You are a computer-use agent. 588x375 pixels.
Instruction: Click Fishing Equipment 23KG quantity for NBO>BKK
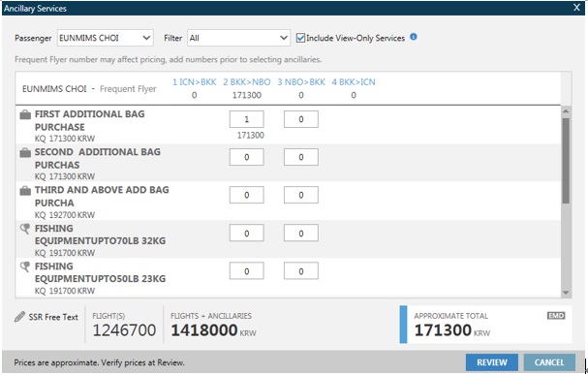301,271
